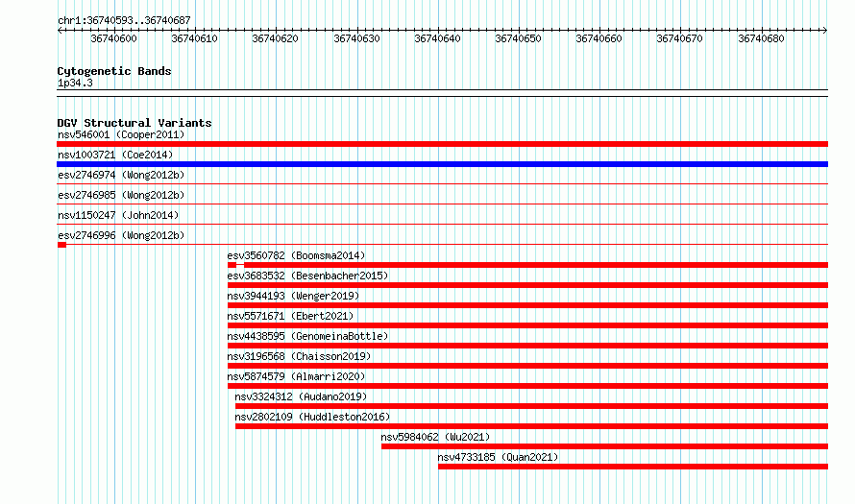
Task: Select the bar under nsv5571671 (Ebert2021)
Action: click(x=527, y=325)
